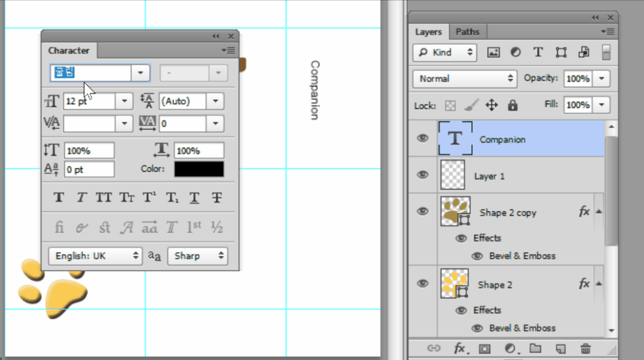Toggle Bevel & Emboss on Shape 2 copy
This screenshot has height=360, width=644.
coord(477,256)
